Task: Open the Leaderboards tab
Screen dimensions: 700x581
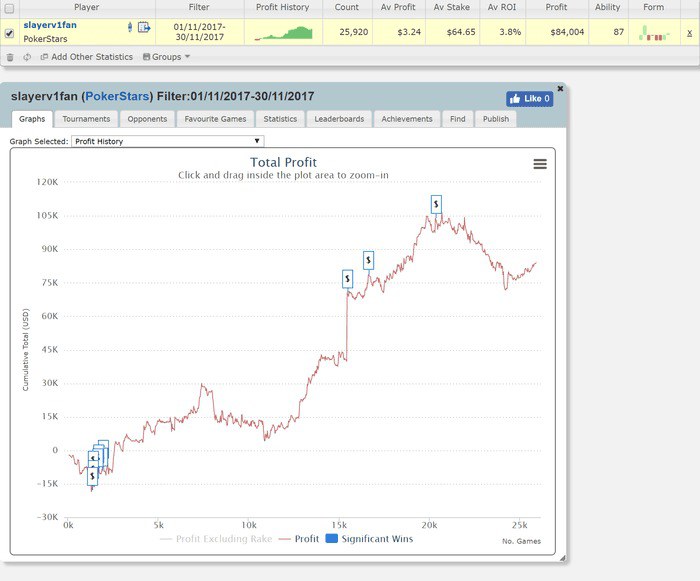Action: 339,119
